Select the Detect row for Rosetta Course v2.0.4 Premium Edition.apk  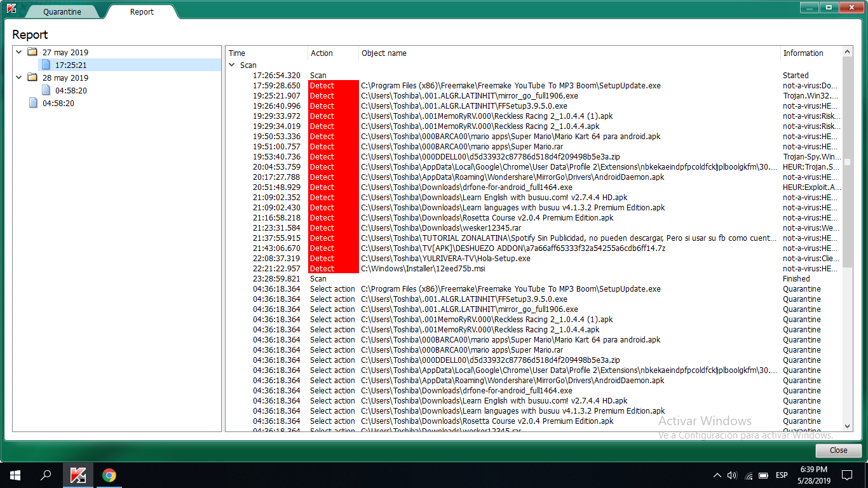535,217
